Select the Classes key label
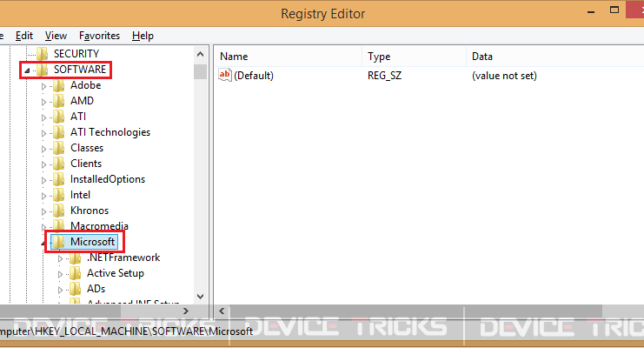Screen dimensions: 644x348 (x=87, y=148)
